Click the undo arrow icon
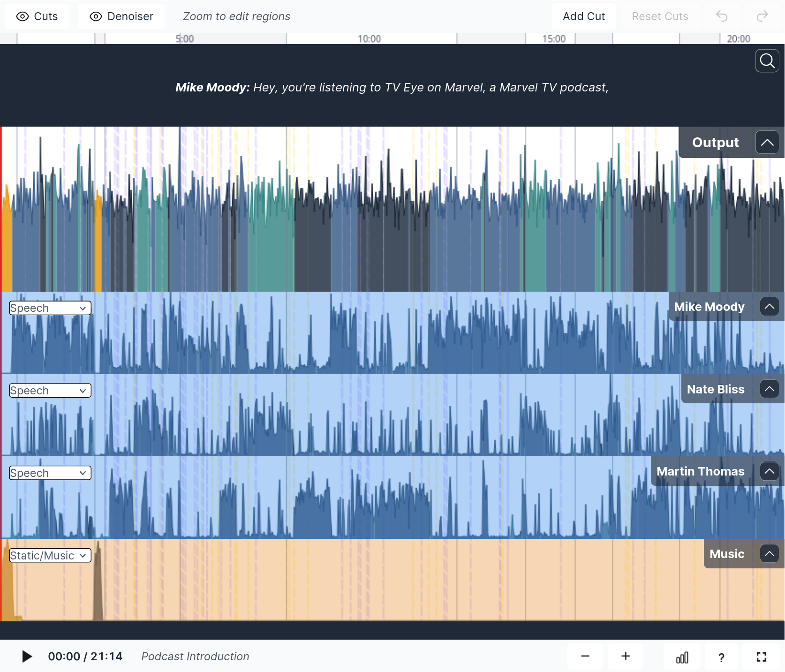 click(722, 16)
